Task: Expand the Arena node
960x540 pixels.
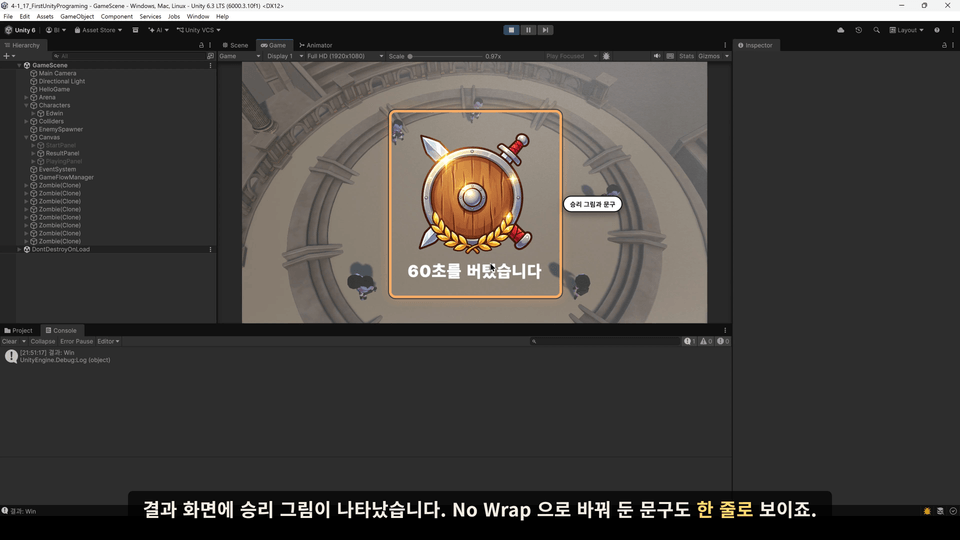Action: click(x=26, y=97)
